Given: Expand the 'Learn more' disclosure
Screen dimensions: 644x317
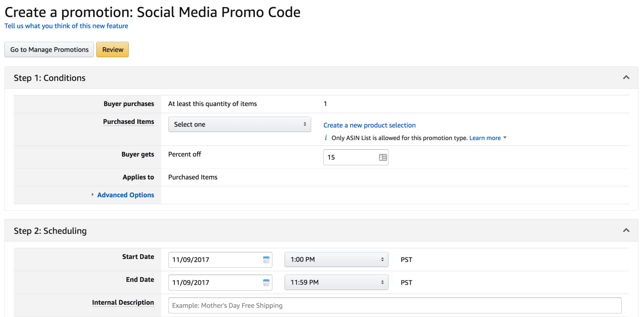Looking at the screenshot, I should click(486, 138).
